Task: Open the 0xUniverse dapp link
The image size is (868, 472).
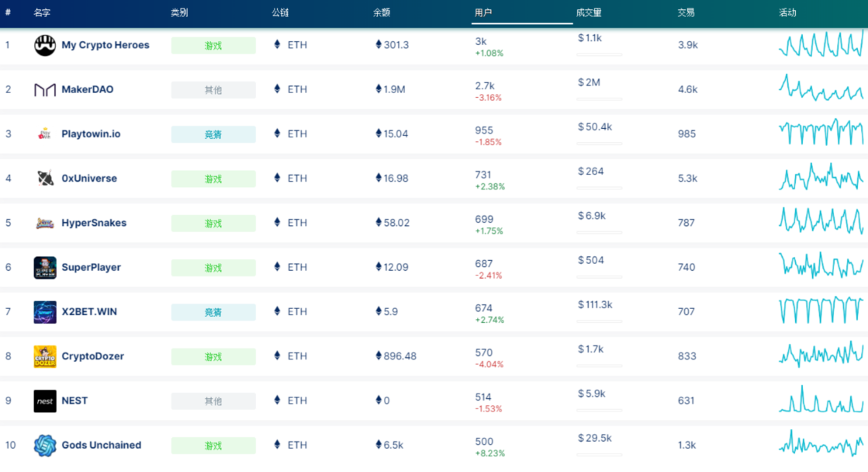Action: (89, 179)
